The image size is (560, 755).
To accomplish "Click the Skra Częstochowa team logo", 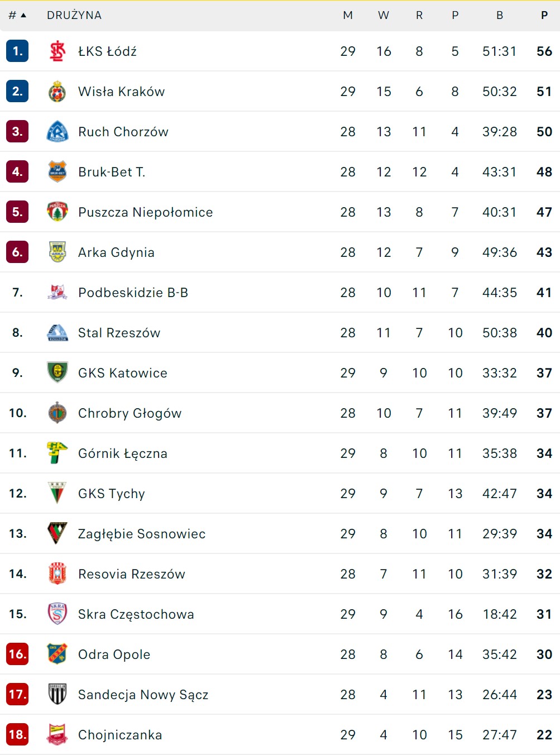I will (x=58, y=614).
